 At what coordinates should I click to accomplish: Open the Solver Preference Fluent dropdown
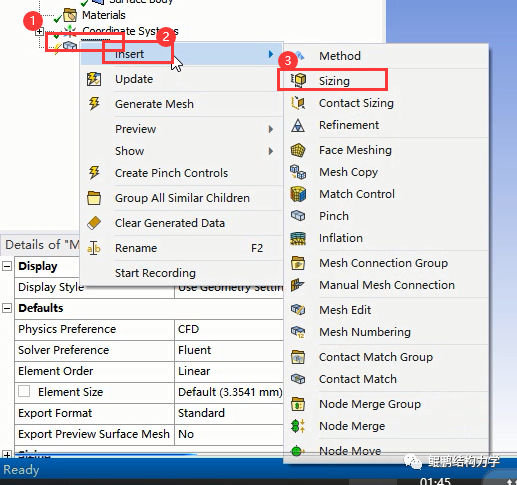229,350
